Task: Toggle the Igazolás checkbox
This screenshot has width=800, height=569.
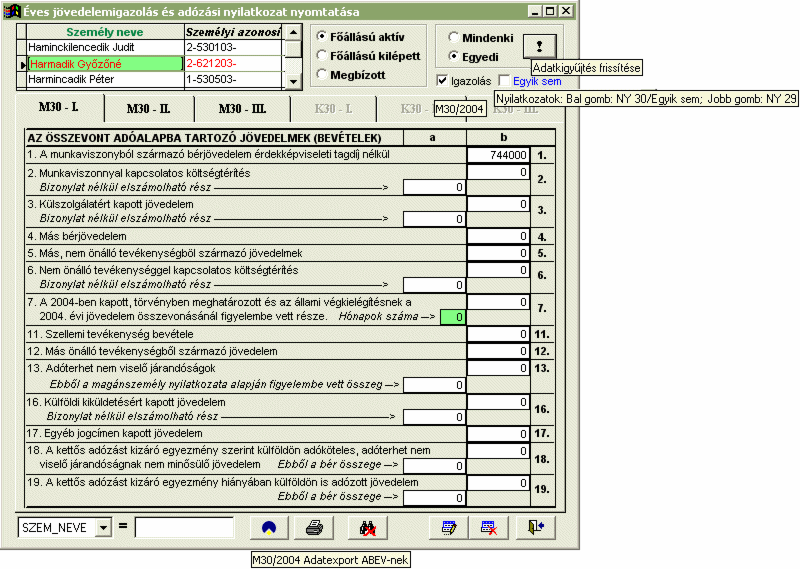Action: 442,81
